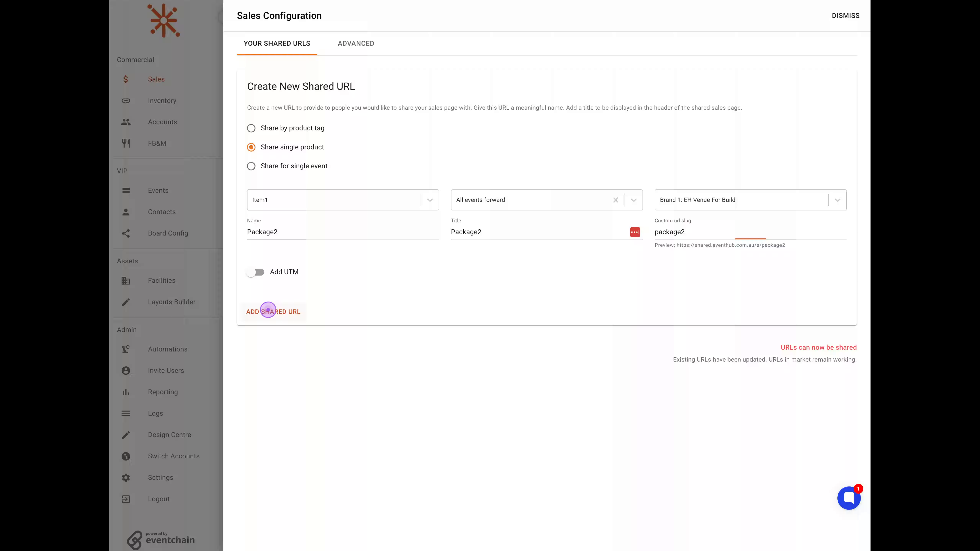Click the Board Config share icon
This screenshot has height=551, width=980.
126,233
